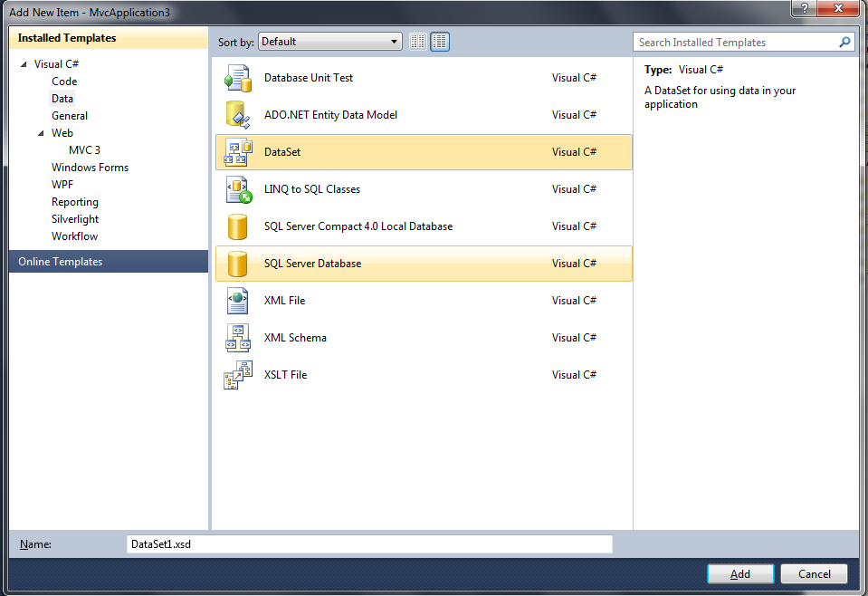Select the Web category label

pos(62,133)
